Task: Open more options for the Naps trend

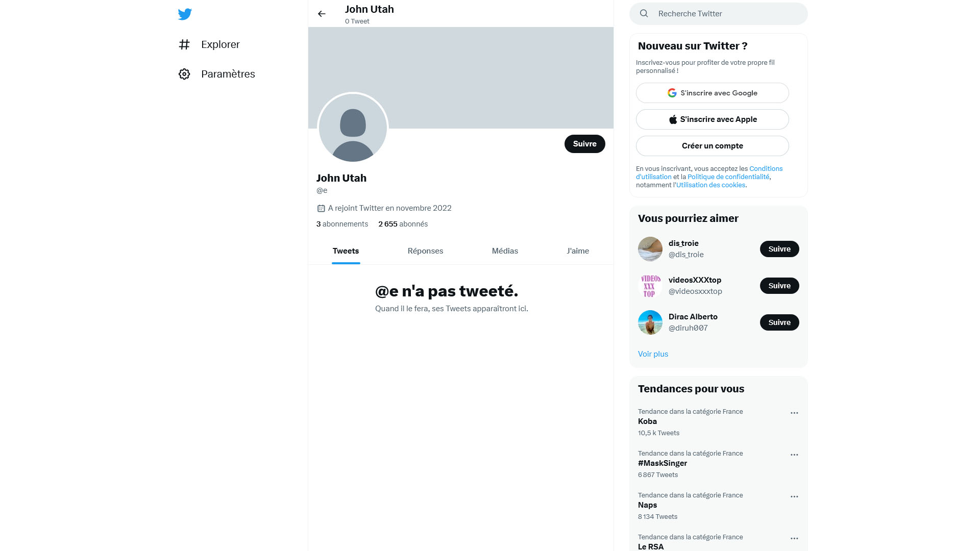Action: [x=794, y=496]
